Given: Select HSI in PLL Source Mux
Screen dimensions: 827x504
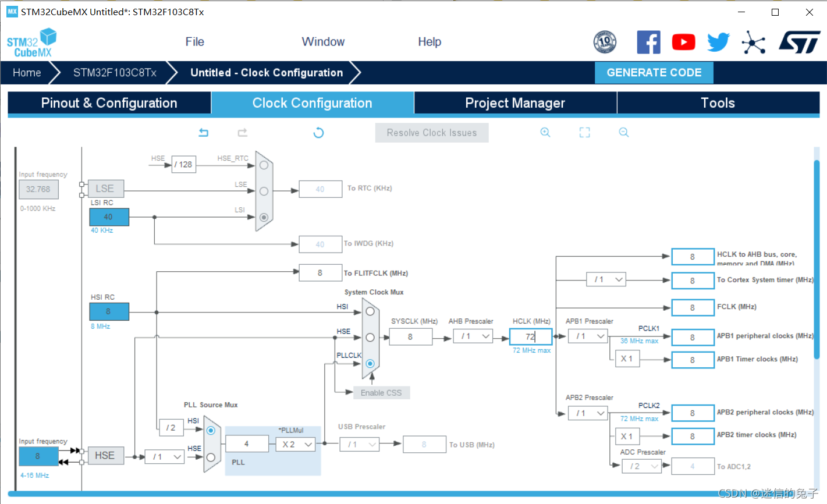Looking at the screenshot, I should [x=211, y=431].
